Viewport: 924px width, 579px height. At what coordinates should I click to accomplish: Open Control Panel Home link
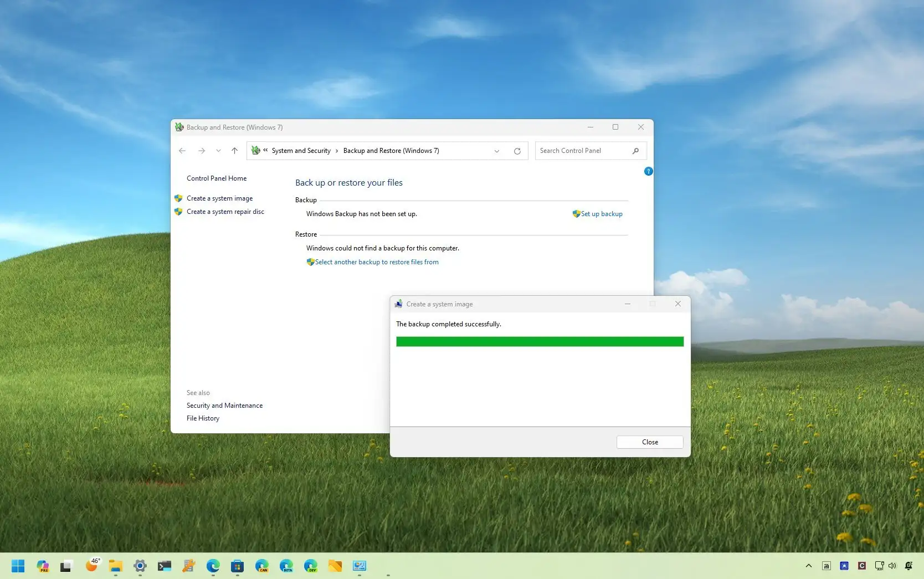pyautogui.click(x=217, y=178)
